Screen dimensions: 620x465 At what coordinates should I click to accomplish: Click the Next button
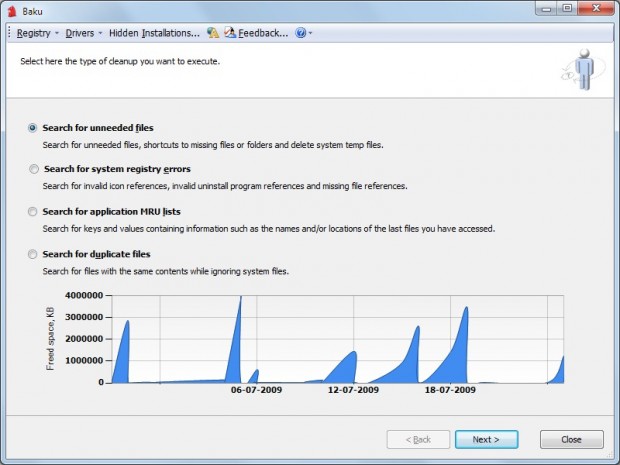[x=486, y=439]
